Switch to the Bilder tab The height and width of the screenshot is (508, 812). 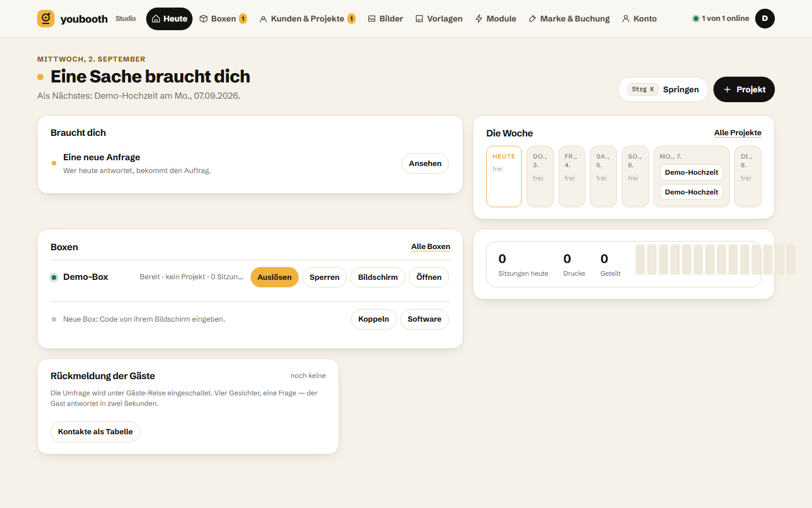click(x=386, y=19)
